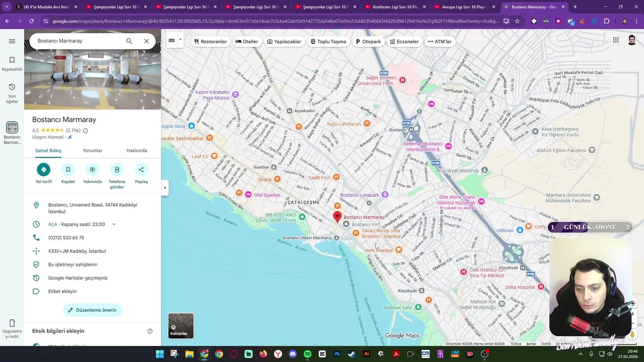This screenshot has height=362, width=644.
Task: Open File Explorer from the taskbar
Action: 189,354
